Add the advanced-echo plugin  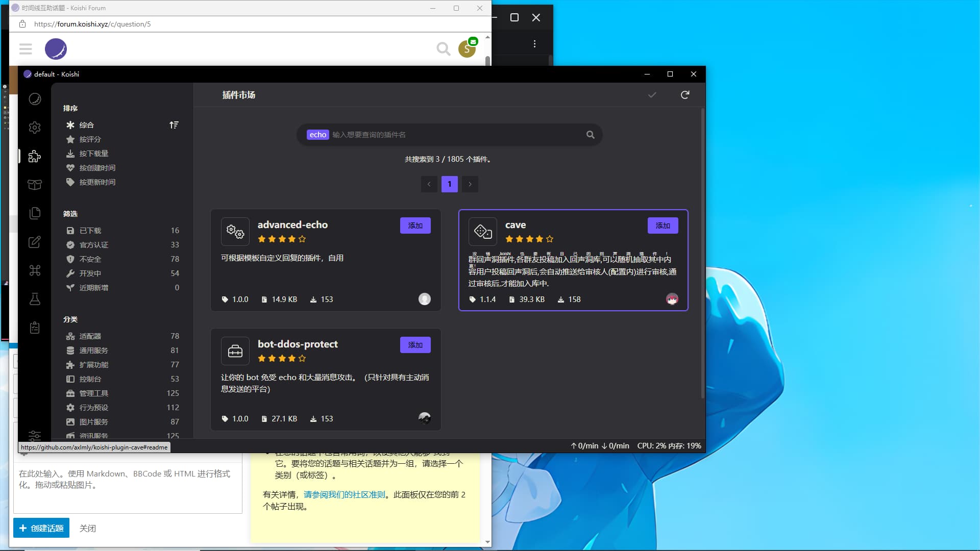(x=415, y=226)
